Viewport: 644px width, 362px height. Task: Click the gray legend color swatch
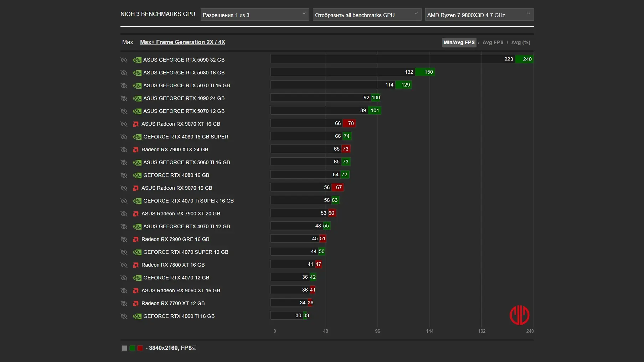tap(124, 348)
